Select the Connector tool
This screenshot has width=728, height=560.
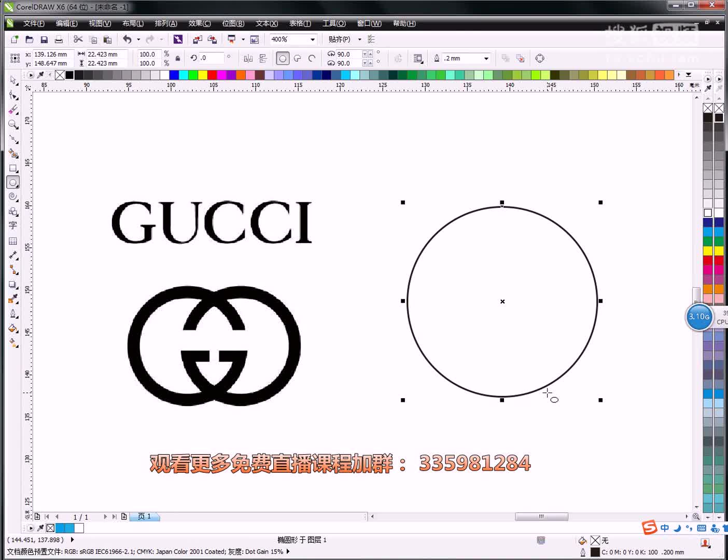pos(13,270)
